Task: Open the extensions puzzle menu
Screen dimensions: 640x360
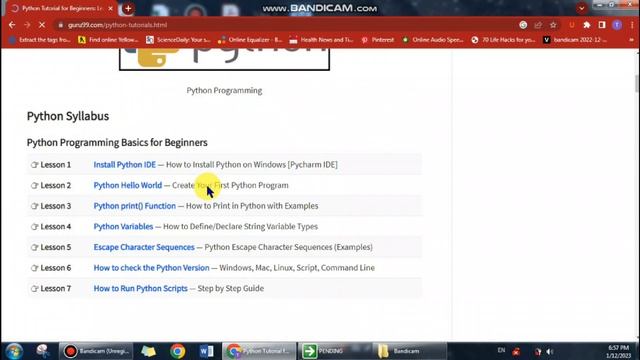Action: [587, 25]
